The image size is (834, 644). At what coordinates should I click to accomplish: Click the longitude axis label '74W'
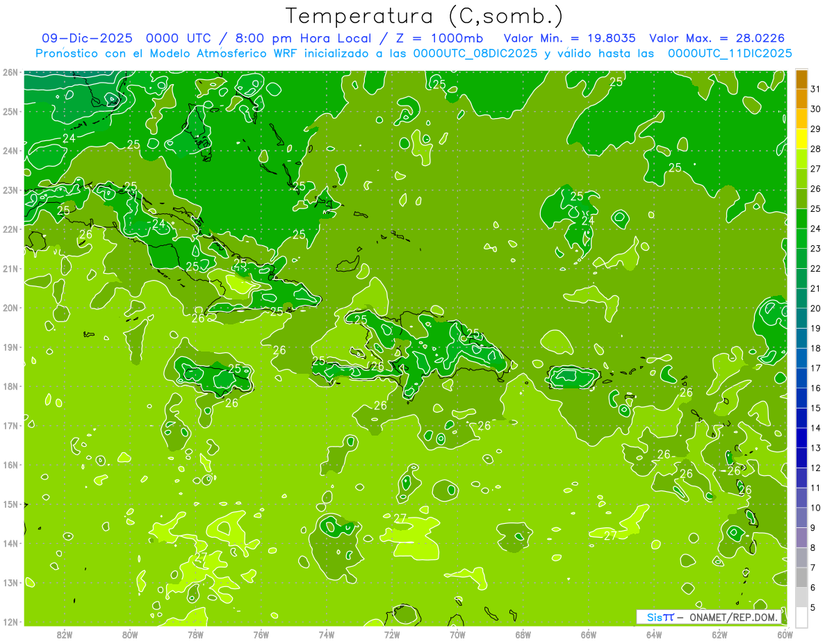coord(327,634)
